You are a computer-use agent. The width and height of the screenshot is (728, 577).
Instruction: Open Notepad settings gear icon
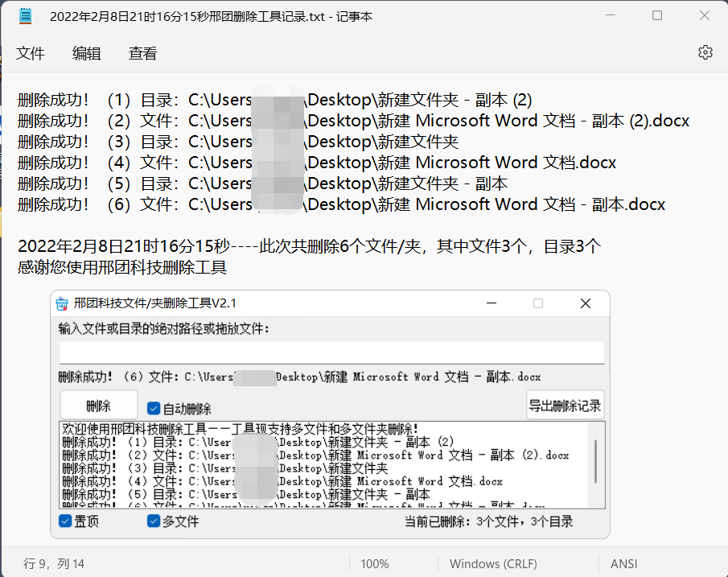tap(705, 52)
